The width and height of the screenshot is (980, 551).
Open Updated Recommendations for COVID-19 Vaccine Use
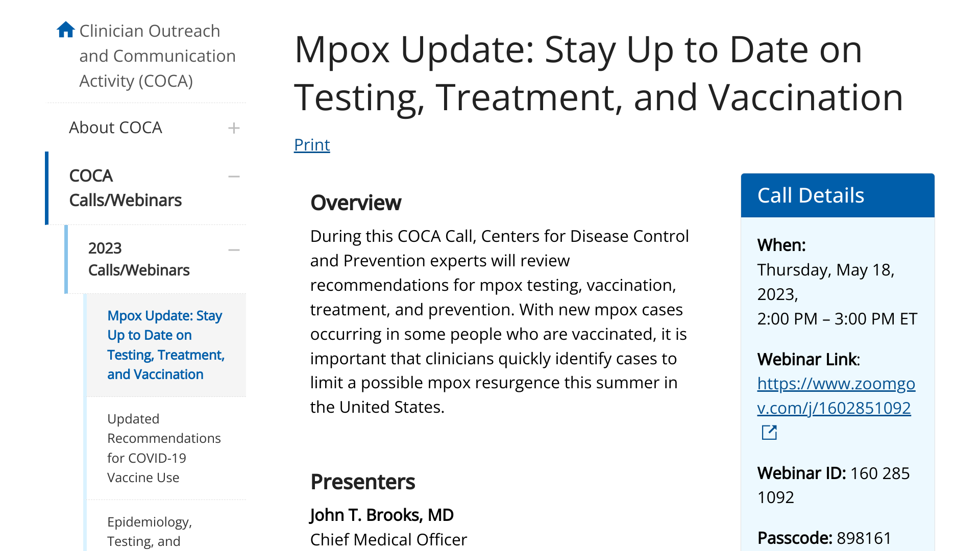click(x=163, y=448)
